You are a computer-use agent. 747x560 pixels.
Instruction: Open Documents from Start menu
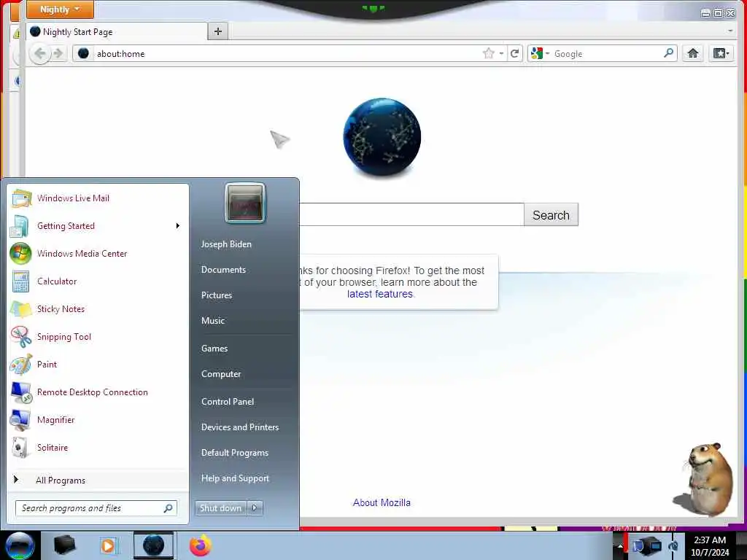pos(223,270)
